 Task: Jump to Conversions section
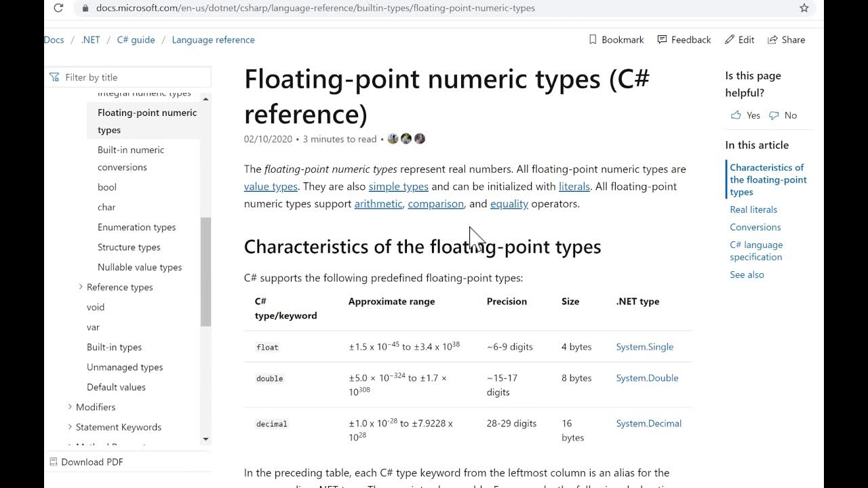click(755, 227)
